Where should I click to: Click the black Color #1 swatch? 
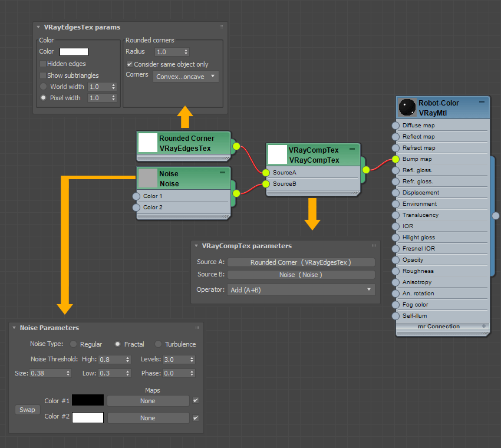pos(87,400)
